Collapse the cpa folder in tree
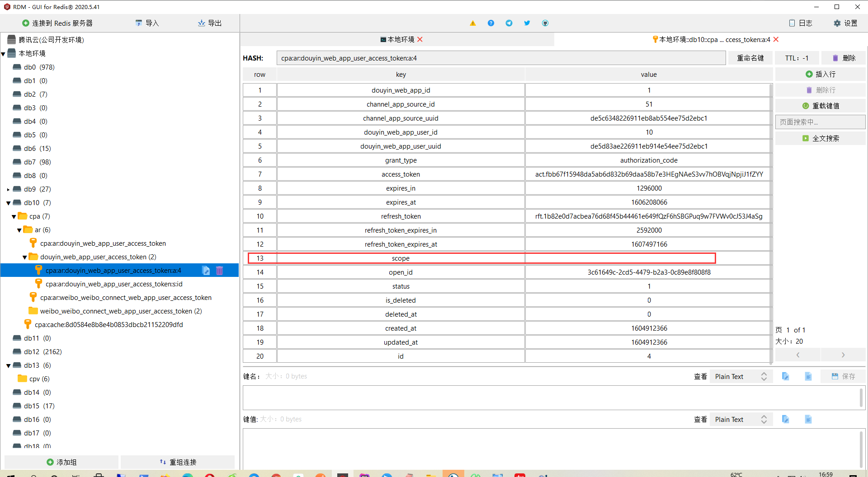The image size is (868, 477). click(14, 216)
